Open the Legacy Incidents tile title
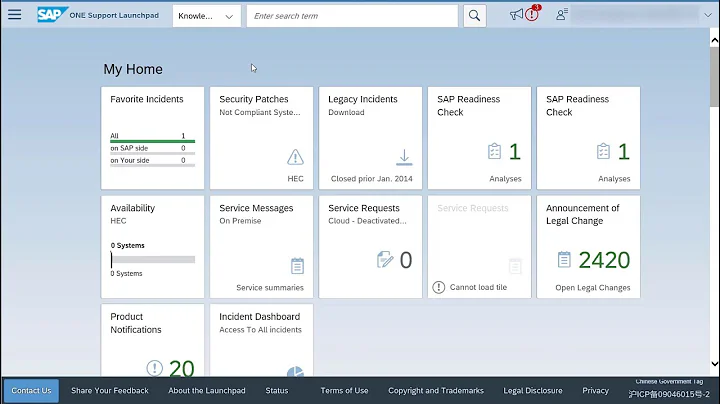Screen dimensions: 720x404 click(x=363, y=99)
